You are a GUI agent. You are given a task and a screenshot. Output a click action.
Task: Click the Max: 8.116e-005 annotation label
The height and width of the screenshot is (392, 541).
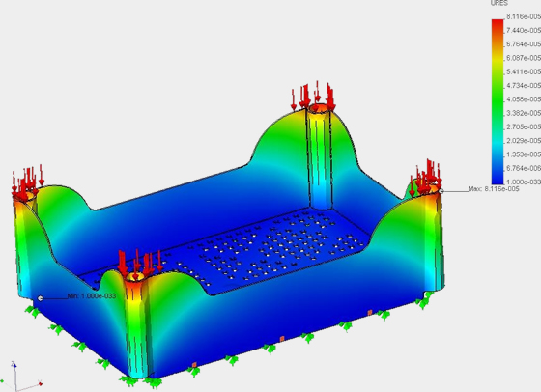[494, 189]
